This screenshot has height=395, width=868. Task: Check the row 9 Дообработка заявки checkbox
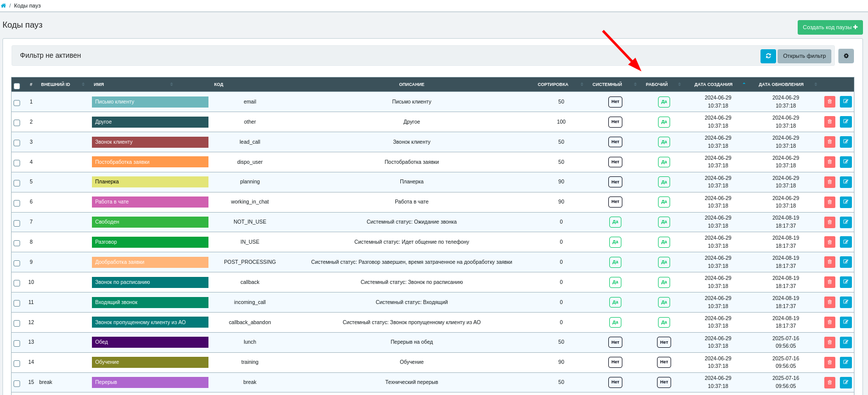(x=17, y=263)
